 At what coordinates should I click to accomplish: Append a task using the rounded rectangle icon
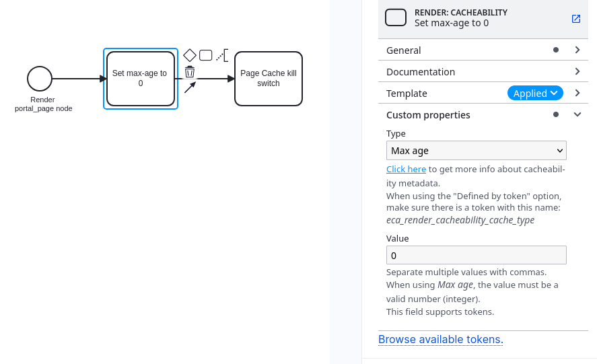pos(205,55)
